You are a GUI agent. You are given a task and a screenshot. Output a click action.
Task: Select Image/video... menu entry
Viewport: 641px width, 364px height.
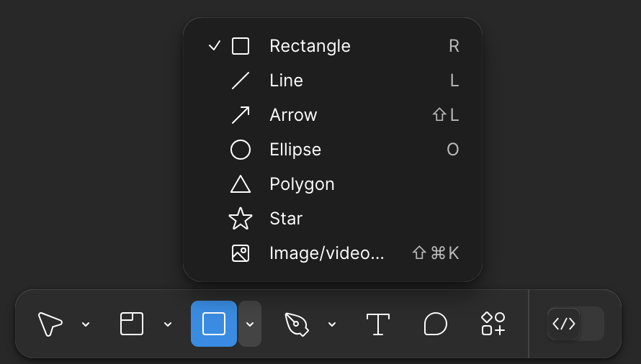(x=326, y=253)
